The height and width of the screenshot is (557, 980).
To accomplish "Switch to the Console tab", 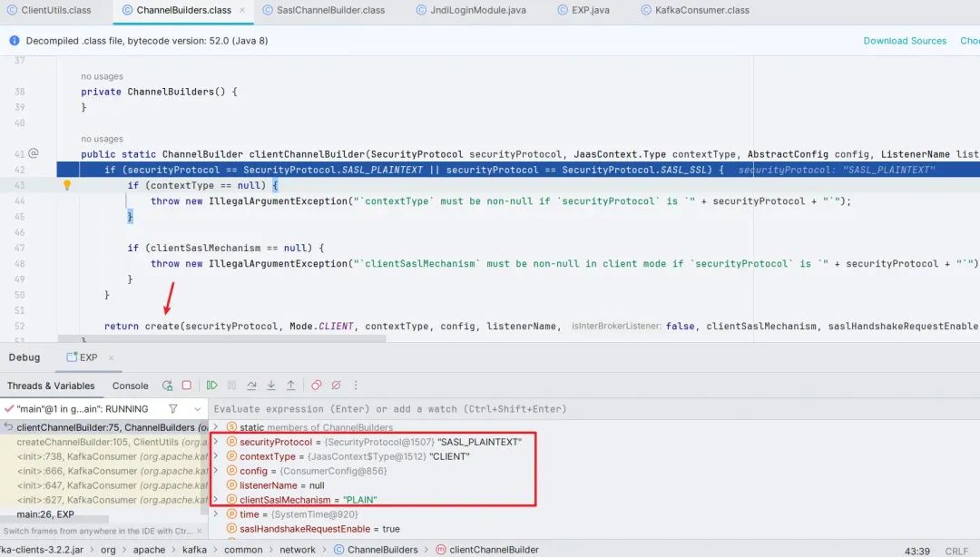I will tap(130, 386).
